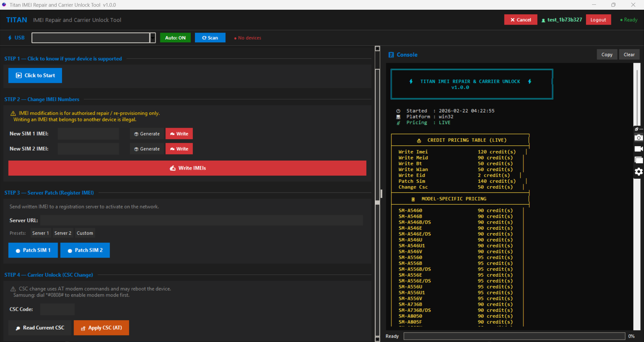Click the camera screenshot icon
644x342 pixels.
coord(638,138)
